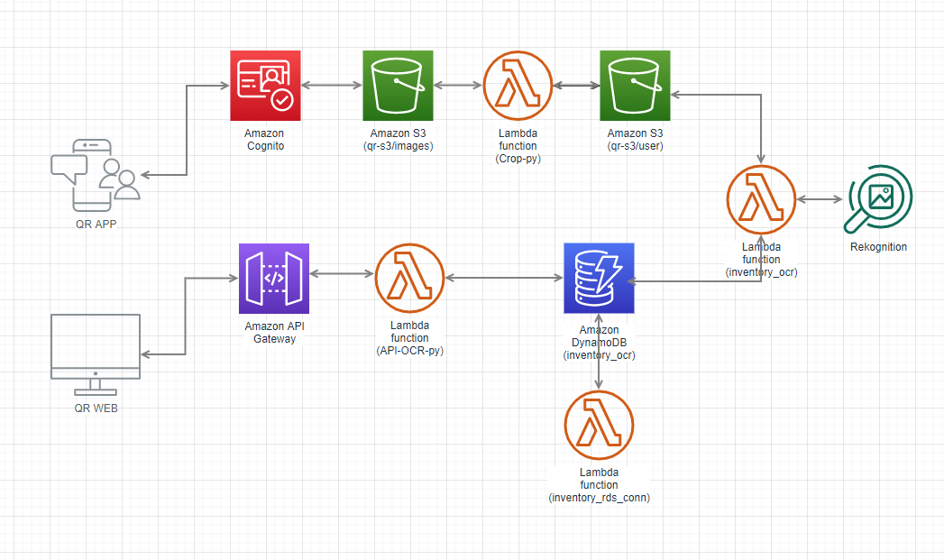This screenshot has height=560, width=944.
Task: Select the "Rekognition" text label
Action: point(878,247)
